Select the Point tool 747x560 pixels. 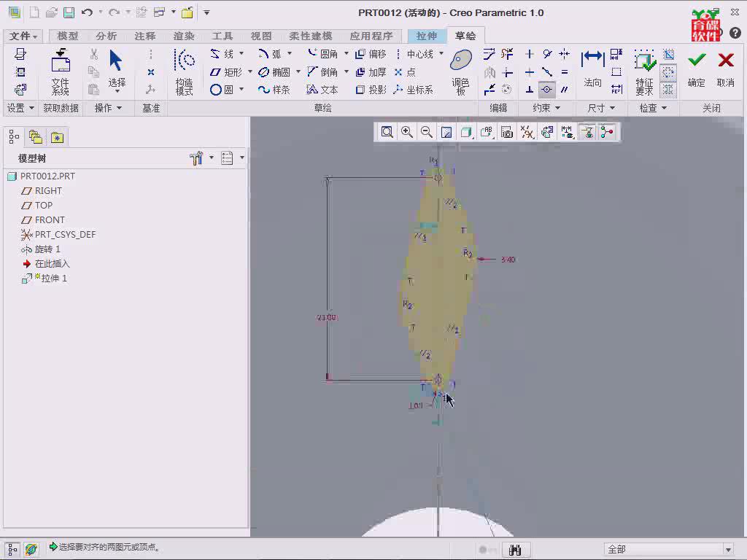(405, 72)
